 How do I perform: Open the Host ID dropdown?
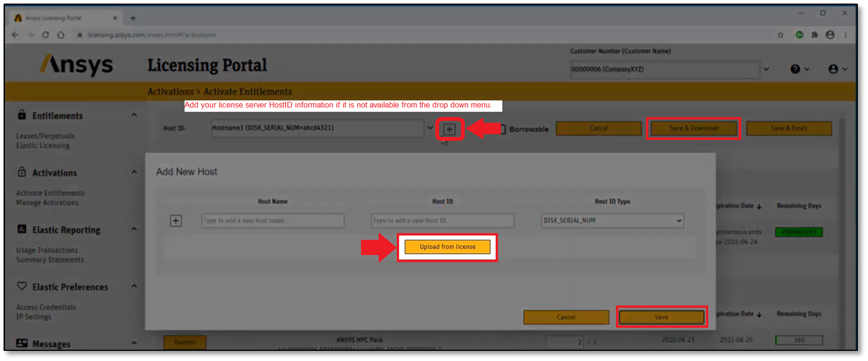point(323,127)
